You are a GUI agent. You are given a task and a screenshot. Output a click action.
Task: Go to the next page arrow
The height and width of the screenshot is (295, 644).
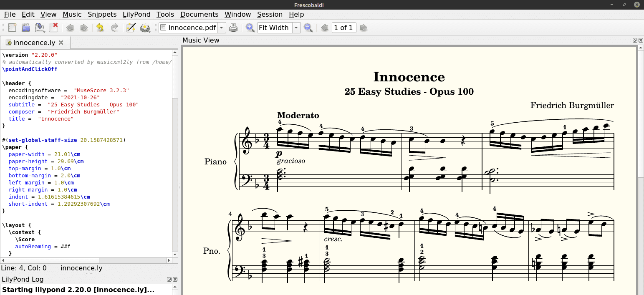364,28
